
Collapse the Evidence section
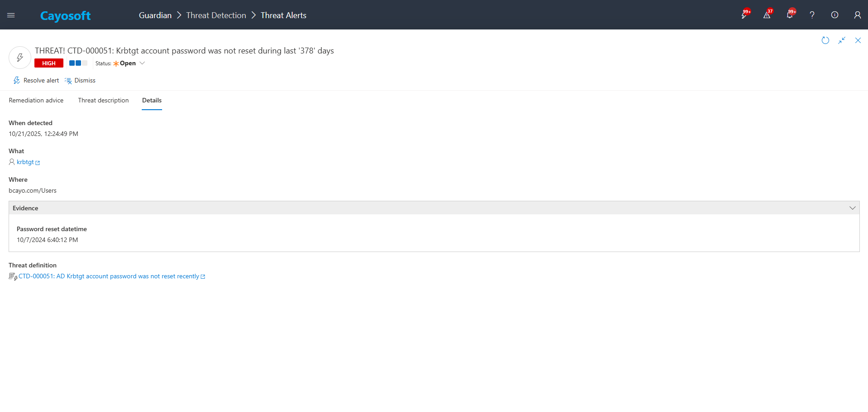point(852,208)
